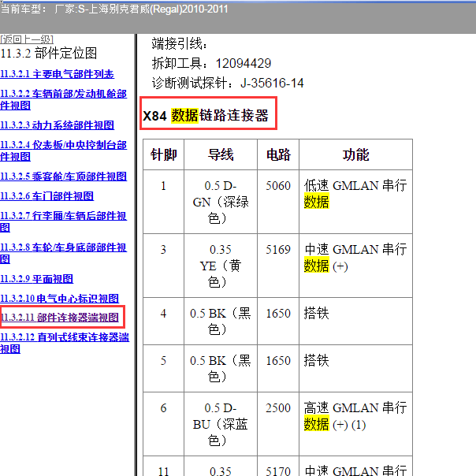Click the 0.5 D-BU 深蓝色 wire cell
The width and height of the screenshot is (476, 476).
click(221, 424)
